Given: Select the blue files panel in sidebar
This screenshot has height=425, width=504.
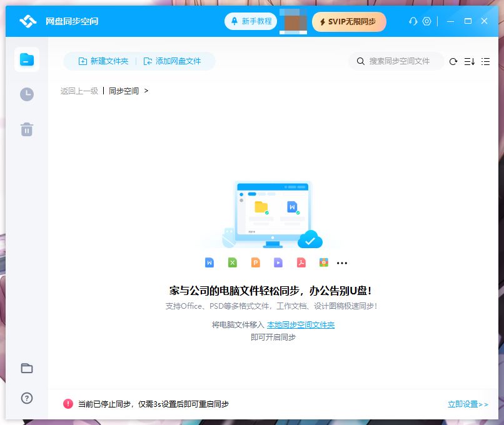Looking at the screenshot, I should click(x=26, y=59).
